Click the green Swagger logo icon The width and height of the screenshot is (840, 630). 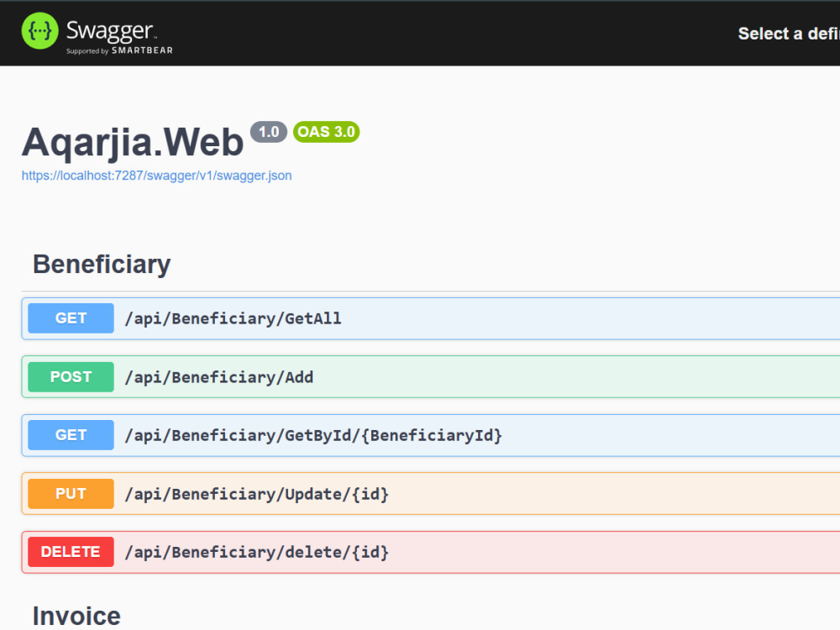point(39,31)
